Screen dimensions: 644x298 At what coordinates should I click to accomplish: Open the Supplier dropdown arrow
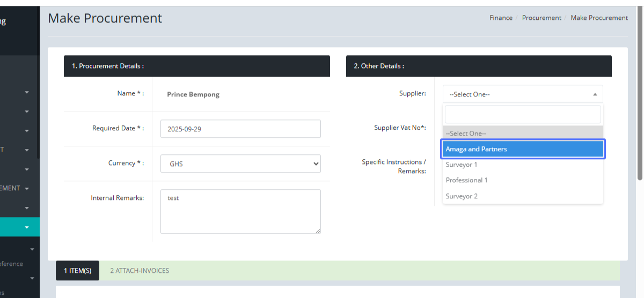click(x=595, y=94)
